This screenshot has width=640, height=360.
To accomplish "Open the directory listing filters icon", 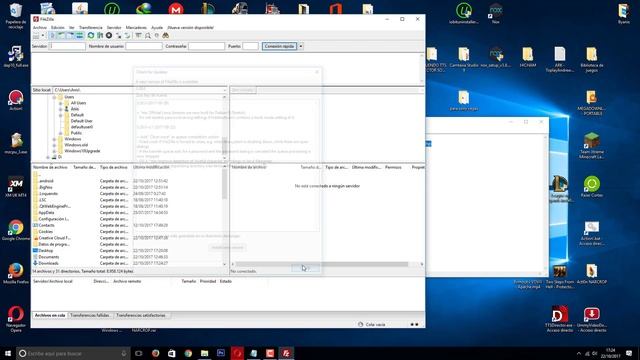I will 139,36.
